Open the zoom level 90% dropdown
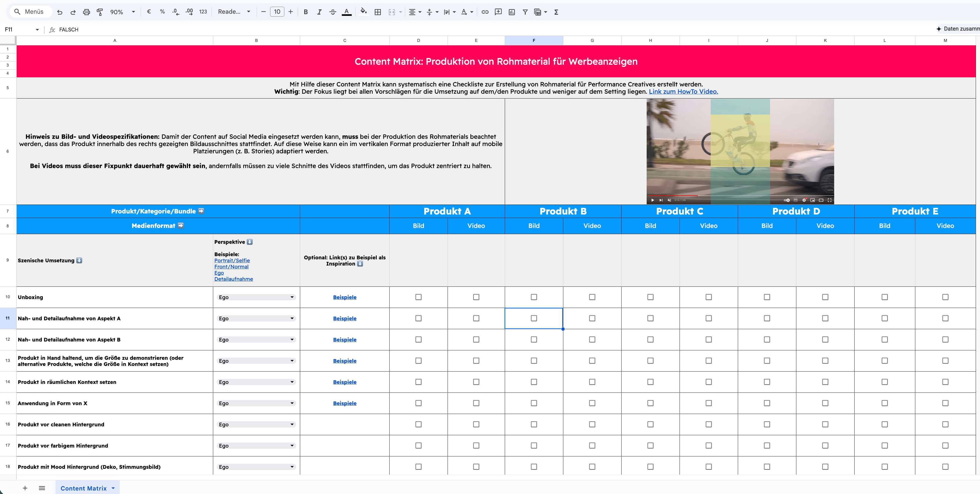This screenshot has height=494, width=980. pyautogui.click(x=133, y=12)
